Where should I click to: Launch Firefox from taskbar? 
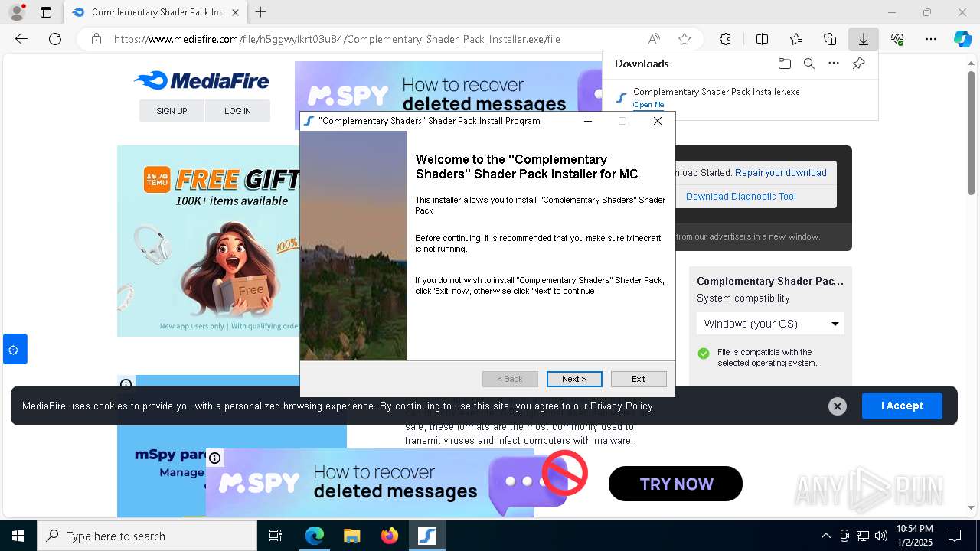[389, 536]
